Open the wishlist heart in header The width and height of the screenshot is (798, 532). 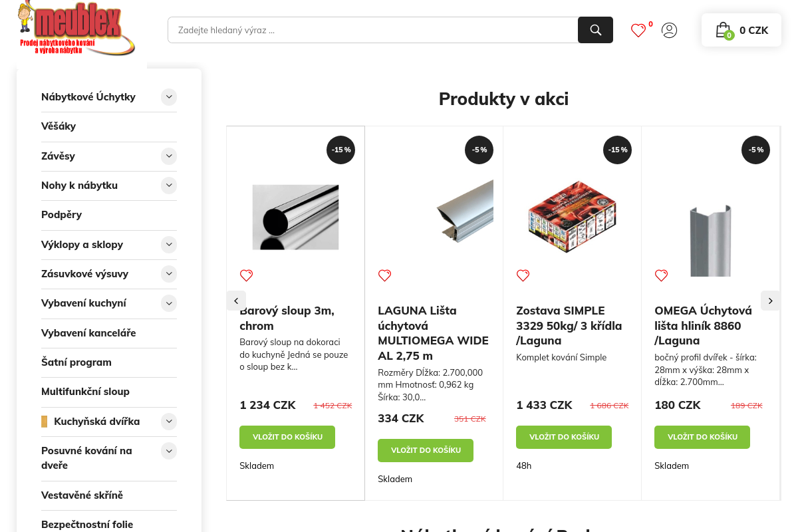[x=638, y=30]
